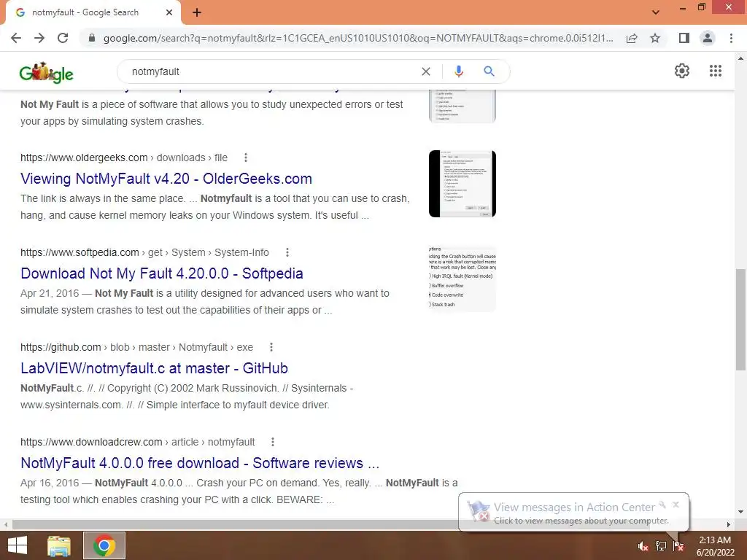Click the https://www.oldergeeks.com breadcrumb URL
747x560 pixels.
pyautogui.click(x=84, y=157)
